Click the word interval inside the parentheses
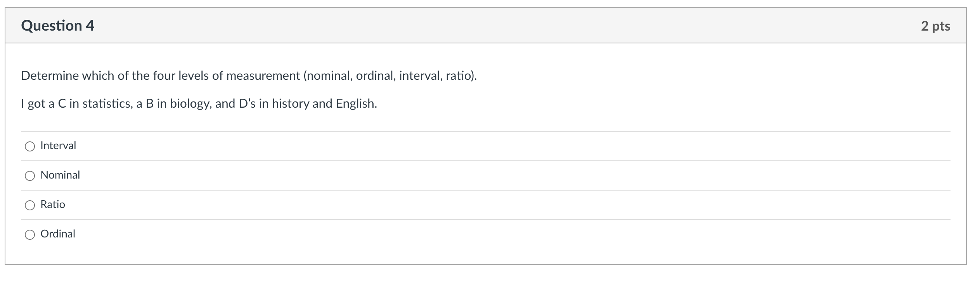Viewport: 980px width, 282px height. pos(420,76)
